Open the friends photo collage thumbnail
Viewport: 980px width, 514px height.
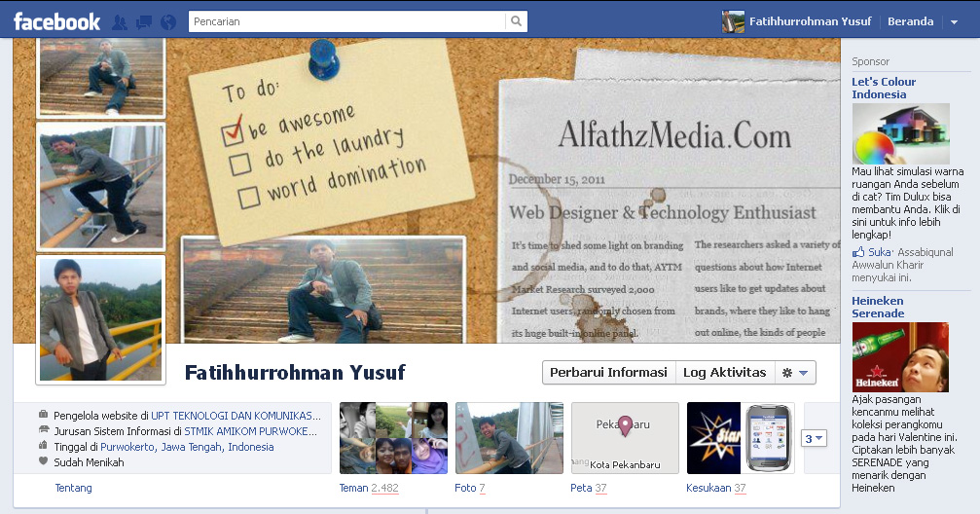(x=394, y=438)
